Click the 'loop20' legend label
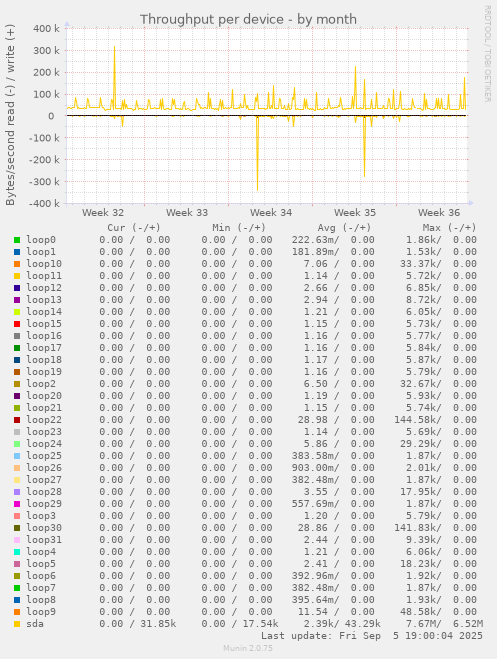The height and width of the screenshot is (659, 497). pos(44,395)
